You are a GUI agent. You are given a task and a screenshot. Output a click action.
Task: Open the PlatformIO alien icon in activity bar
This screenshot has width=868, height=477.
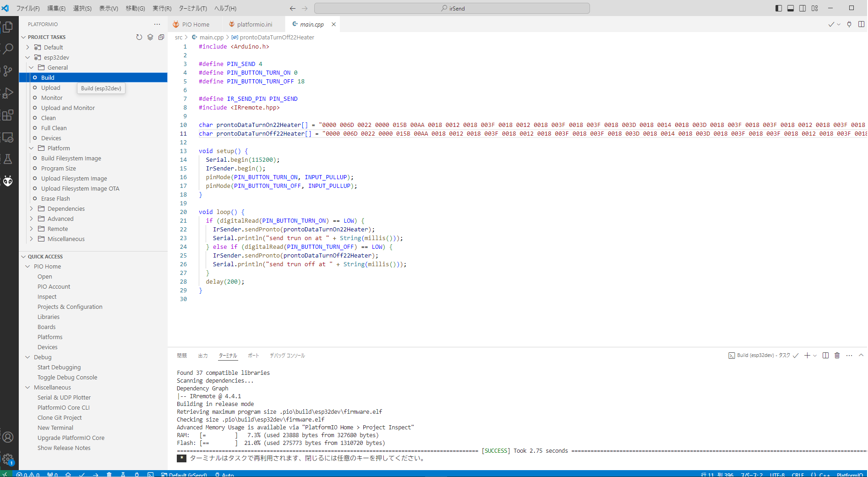8,181
